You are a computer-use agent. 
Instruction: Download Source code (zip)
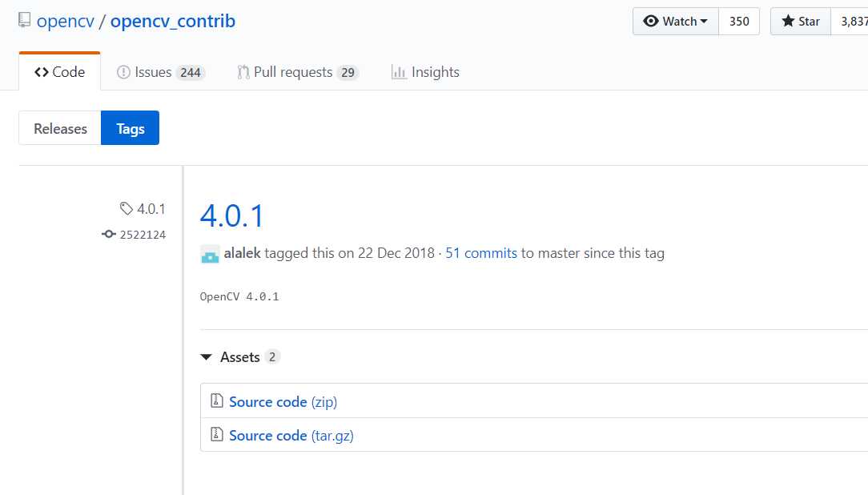click(283, 402)
